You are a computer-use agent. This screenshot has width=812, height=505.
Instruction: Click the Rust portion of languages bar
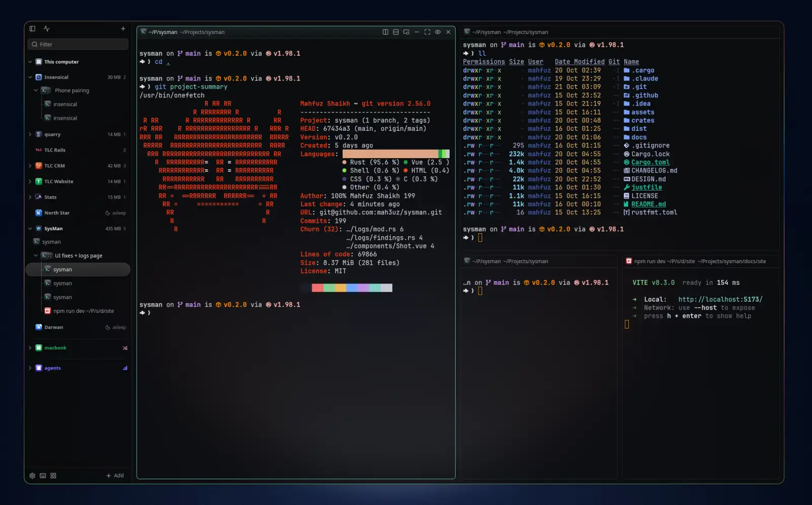[x=390, y=154]
